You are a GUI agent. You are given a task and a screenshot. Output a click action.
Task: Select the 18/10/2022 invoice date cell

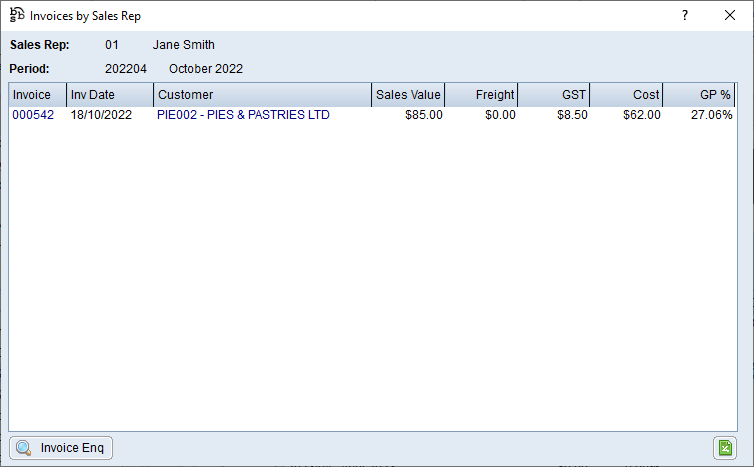tap(101, 115)
